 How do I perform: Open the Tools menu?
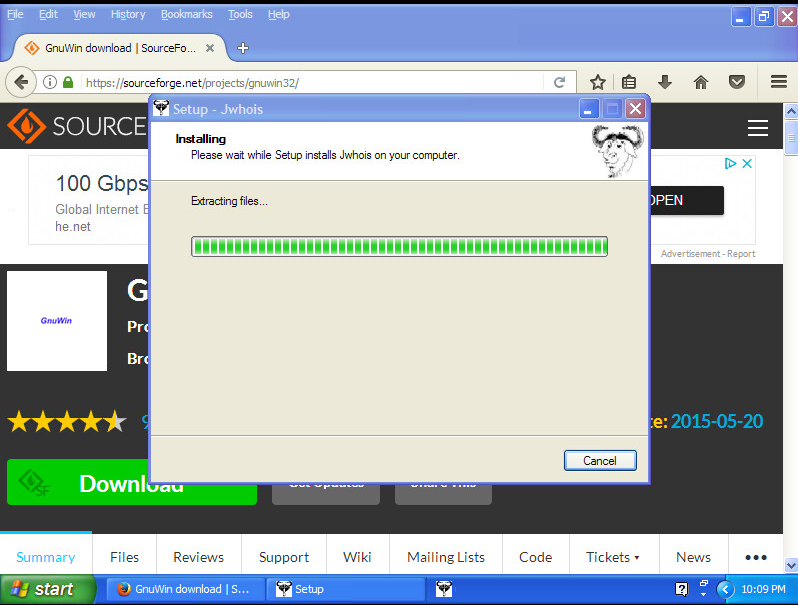(x=240, y=14)
